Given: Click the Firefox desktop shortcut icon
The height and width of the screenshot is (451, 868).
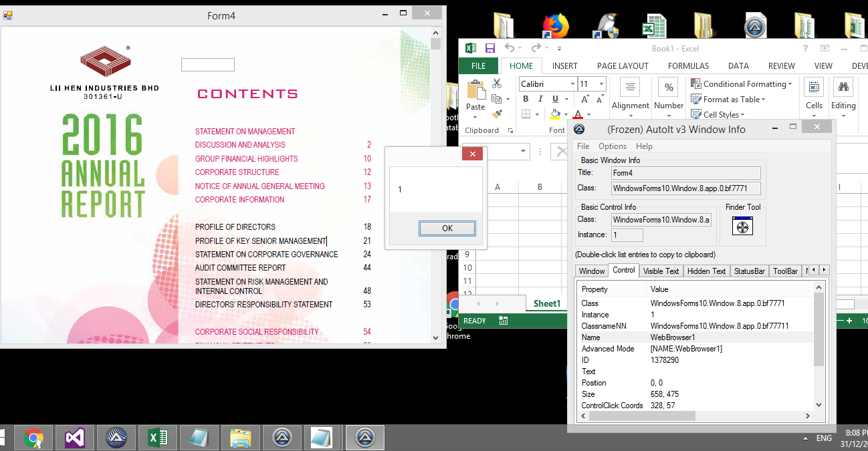Looking at the screenshot, I should 555,25.
